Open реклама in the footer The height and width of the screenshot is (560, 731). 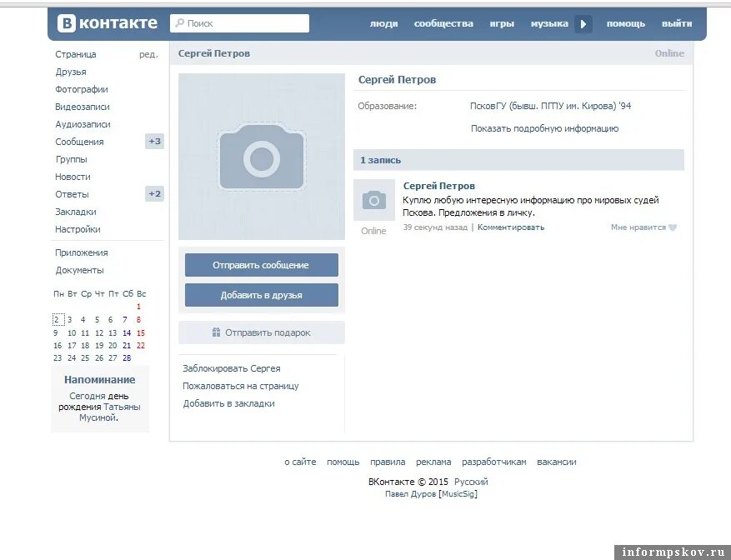(x=433, y=462)
